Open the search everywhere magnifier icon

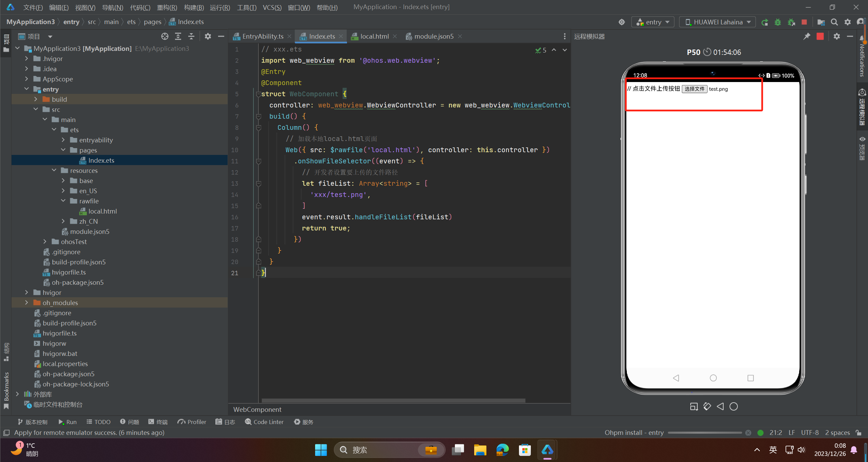point(834,22)
